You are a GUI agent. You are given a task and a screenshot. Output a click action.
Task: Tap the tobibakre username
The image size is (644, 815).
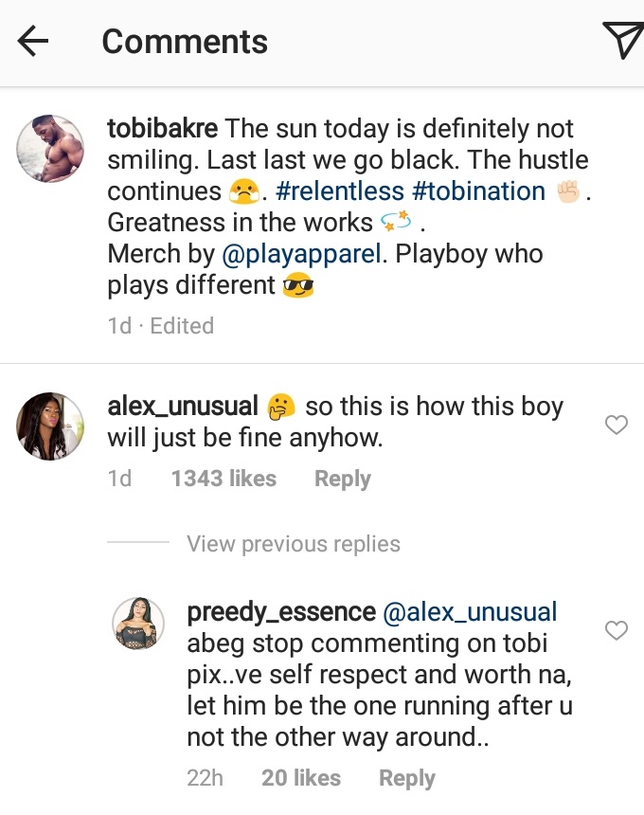tap(162, 128)
